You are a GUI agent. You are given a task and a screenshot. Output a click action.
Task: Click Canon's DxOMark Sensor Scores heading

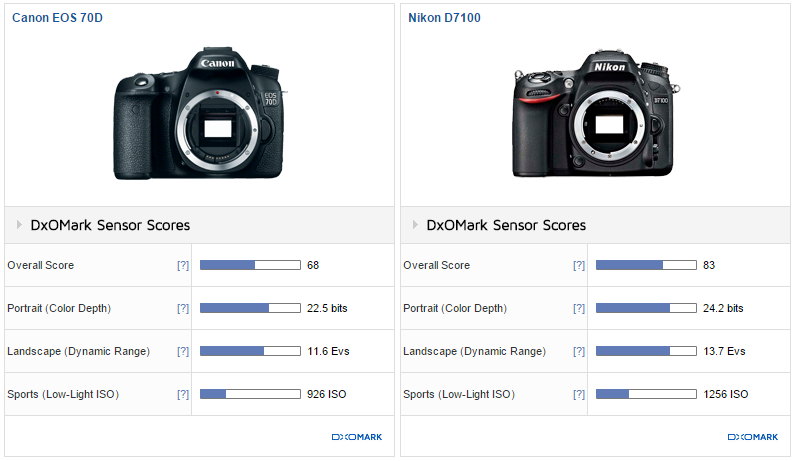click(110, 225)
